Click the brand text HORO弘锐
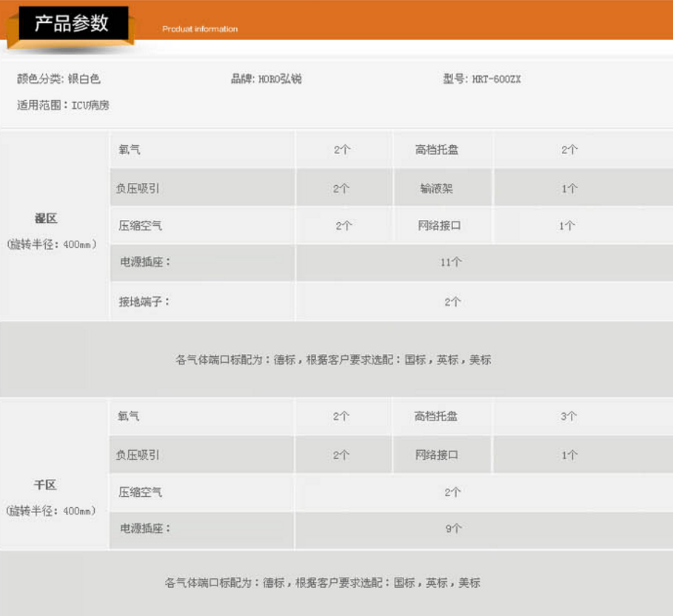 click(266, 78)
